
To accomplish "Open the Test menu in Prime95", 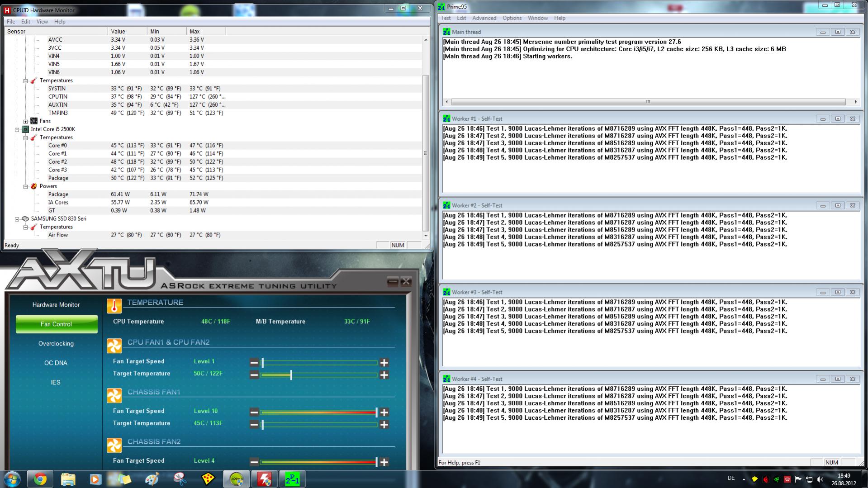I will pos(446,18).
